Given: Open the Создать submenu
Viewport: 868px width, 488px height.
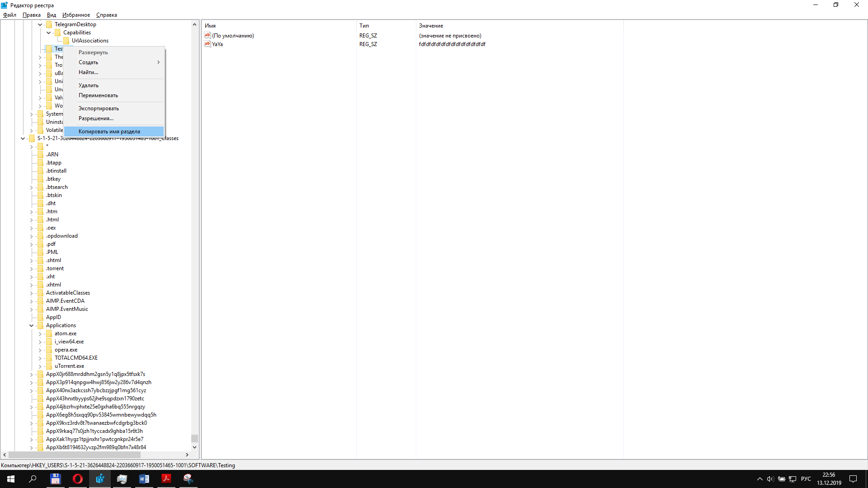Looking at the screenshot, I should 114,62.
